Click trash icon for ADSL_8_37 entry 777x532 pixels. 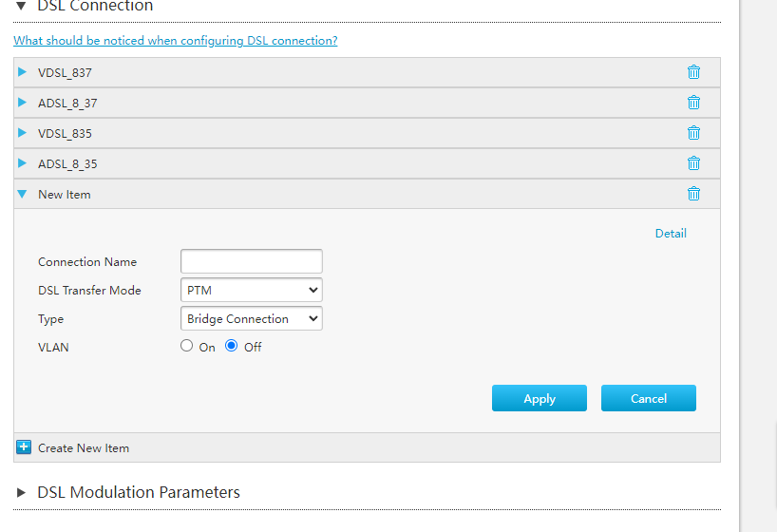coord(693,103)
